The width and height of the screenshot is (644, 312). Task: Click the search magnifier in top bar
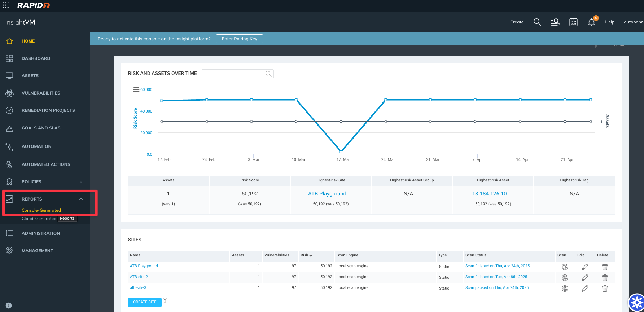[537, 22]
